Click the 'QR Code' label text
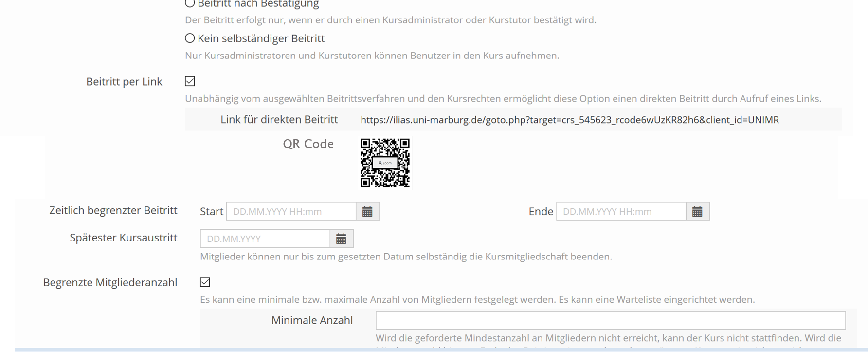The width and height of the screenshot is (868, 352). (308, 144)
